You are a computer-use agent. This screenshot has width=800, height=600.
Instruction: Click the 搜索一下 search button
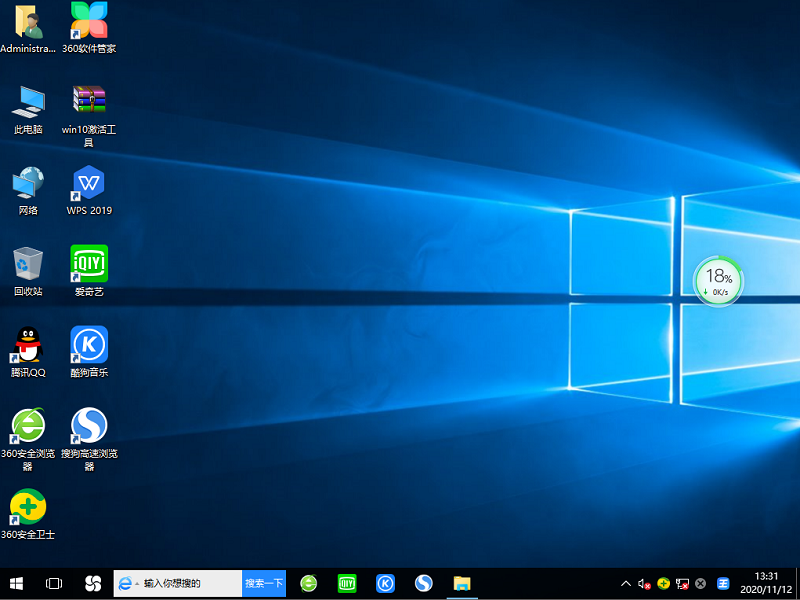pyautogui.click(x=263, y=583)
